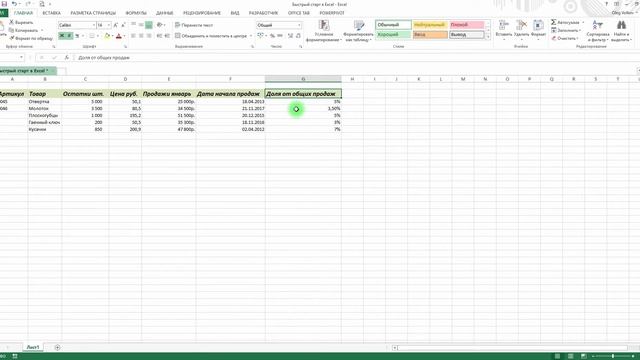The height and width of the screenshot is (360, 640).
Task: Align text to the top
Action: pyautogui.click(x=133, y=25)
